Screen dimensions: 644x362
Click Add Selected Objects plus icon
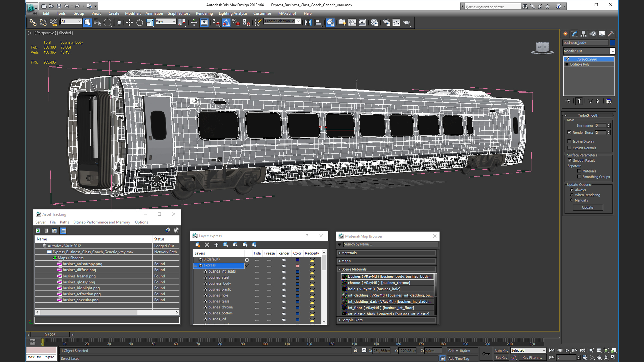pos(216,245)
